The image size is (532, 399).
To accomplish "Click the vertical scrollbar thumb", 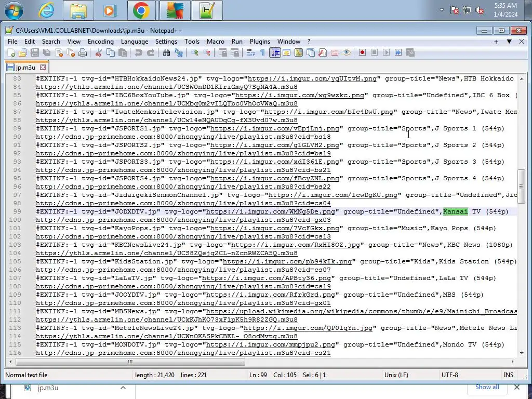I will click(521, 187).
